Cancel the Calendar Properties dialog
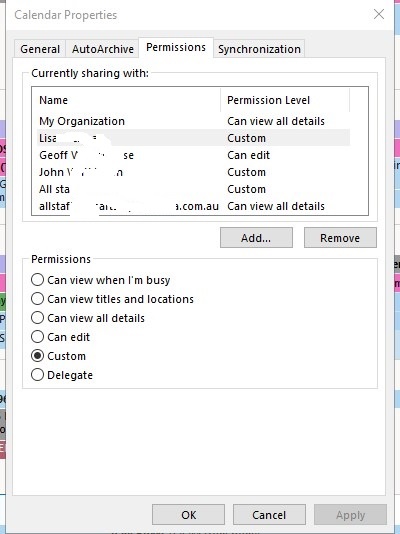Viewport: 400px width, 534px height. 269,515
